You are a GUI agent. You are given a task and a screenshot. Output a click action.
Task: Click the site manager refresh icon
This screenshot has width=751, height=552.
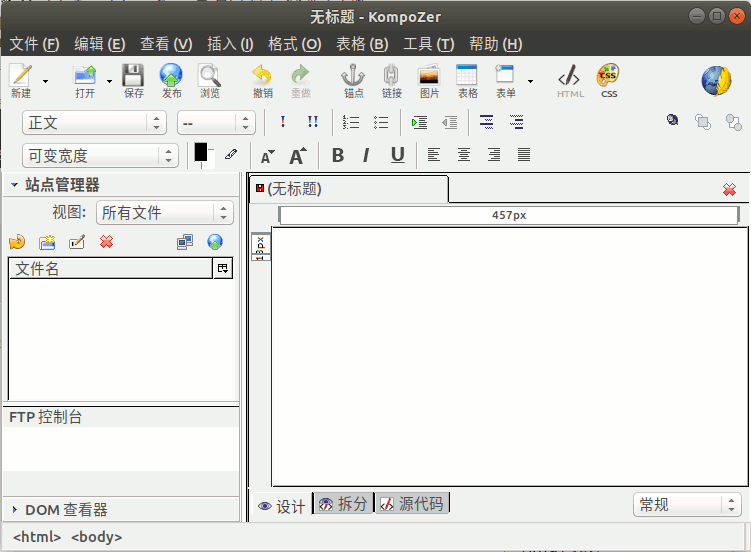click(17, 242)
